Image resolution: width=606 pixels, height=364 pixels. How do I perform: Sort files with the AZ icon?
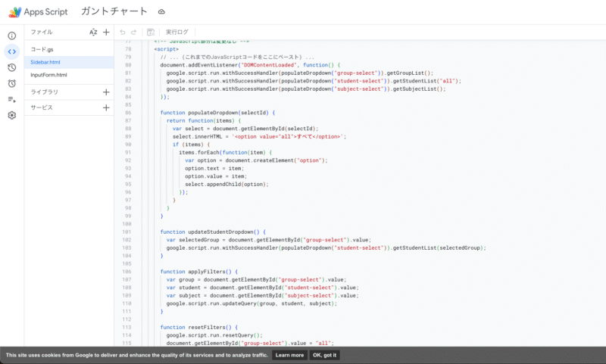pyautogui.click(x=93, y=33)
